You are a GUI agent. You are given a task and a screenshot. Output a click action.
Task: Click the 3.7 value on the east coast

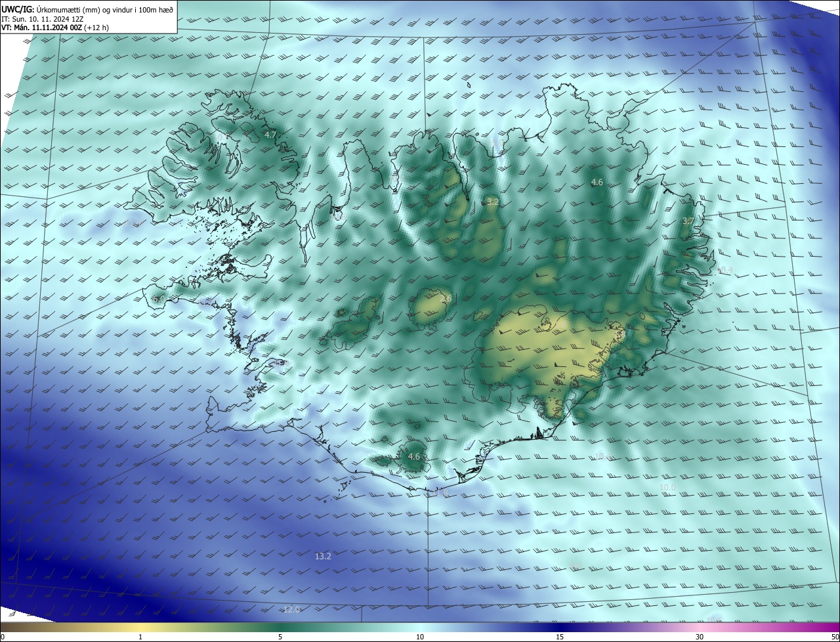(688, 221)
